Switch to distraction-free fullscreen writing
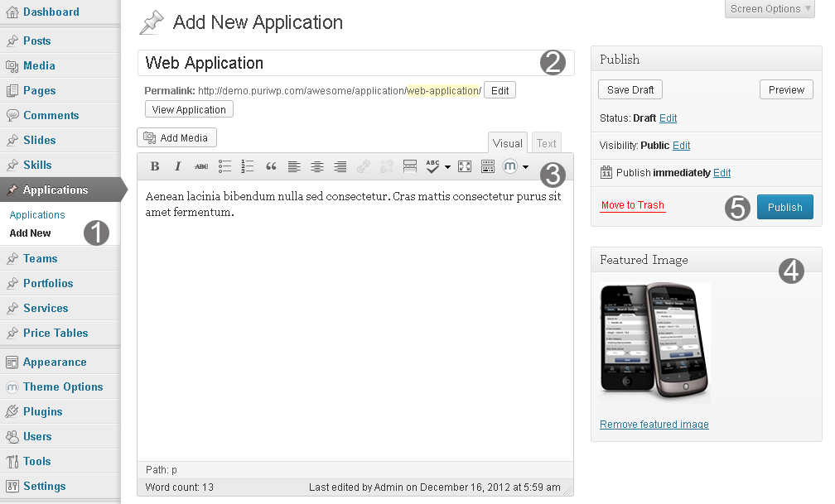Screen dimensions: 835x504 point(465,166)
